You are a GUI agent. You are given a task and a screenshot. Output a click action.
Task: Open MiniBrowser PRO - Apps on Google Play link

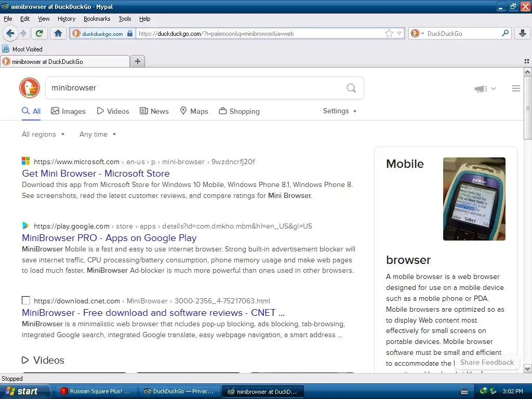point(109,238)
